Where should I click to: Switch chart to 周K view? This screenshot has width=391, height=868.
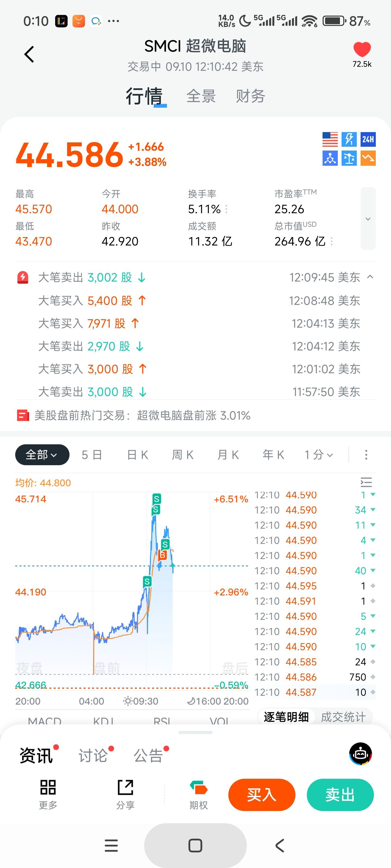point(183,455)
